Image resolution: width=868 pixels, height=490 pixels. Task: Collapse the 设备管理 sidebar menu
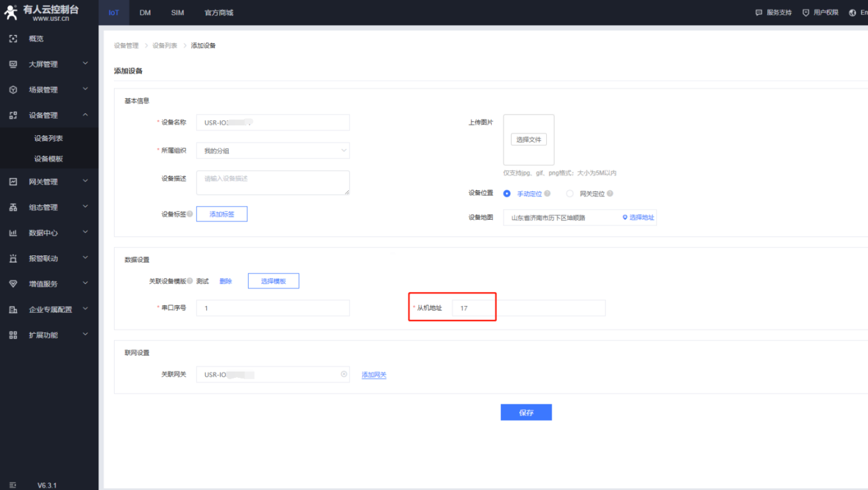coord(85,115)
